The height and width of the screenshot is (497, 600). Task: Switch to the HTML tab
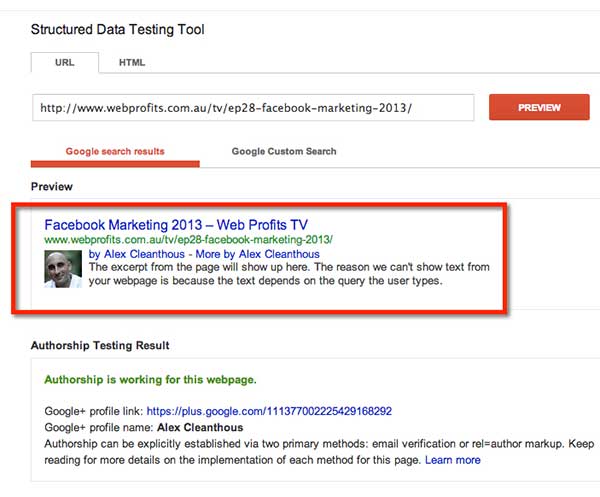[x=132, y=62]
